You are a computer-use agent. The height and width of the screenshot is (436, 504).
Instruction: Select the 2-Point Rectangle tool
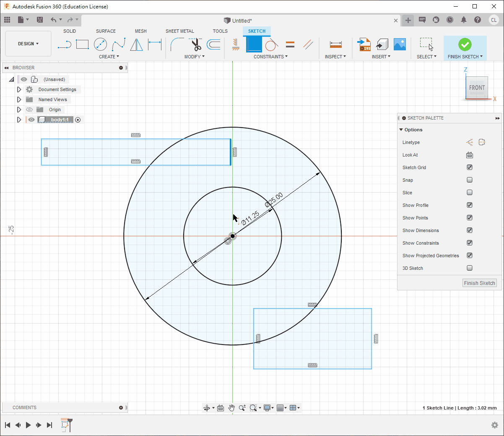tap(82, 44)
